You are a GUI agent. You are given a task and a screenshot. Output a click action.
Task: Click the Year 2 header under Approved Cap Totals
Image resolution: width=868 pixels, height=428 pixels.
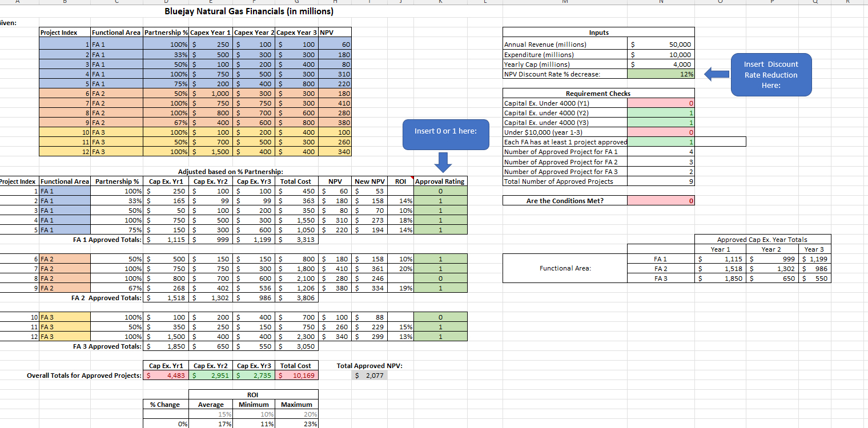click(771, 249)
